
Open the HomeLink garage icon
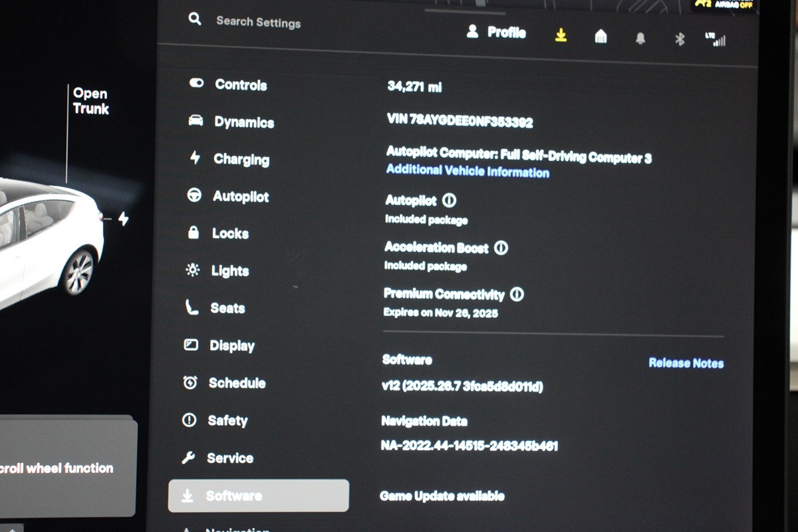[600, 37]
